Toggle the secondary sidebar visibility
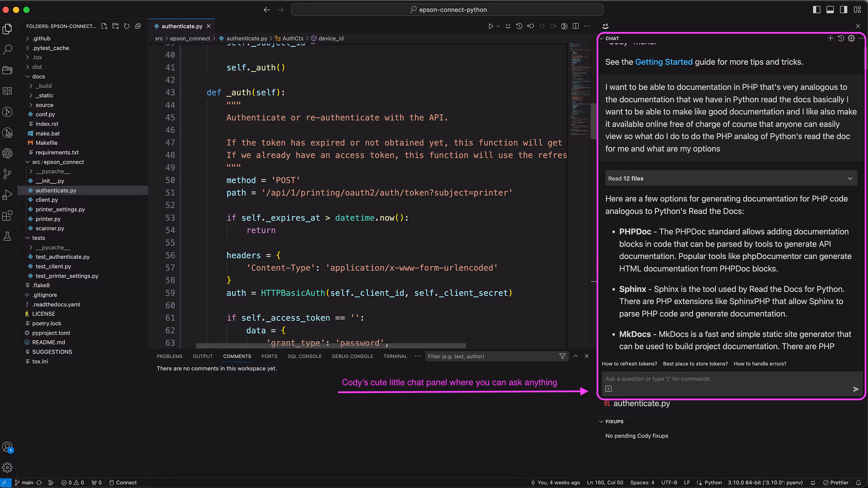Image resolution: width=868 pixels, height=488 pixels. (843, 10)
